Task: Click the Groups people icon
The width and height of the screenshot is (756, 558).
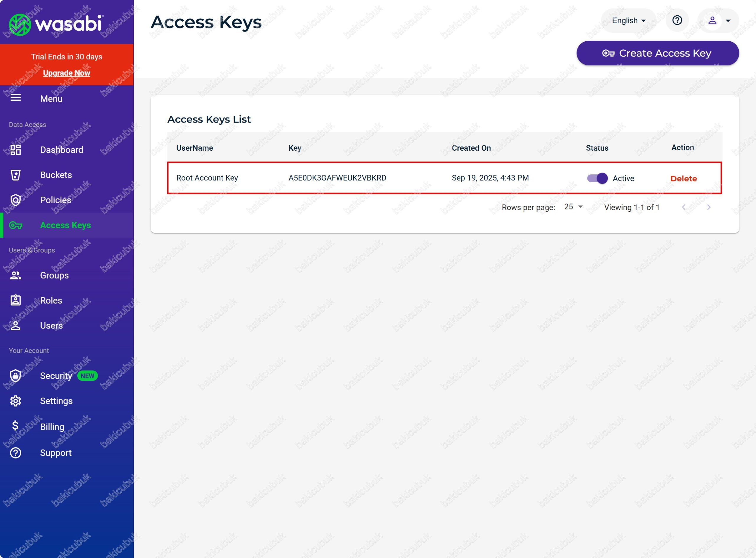Action: (16, 275)
